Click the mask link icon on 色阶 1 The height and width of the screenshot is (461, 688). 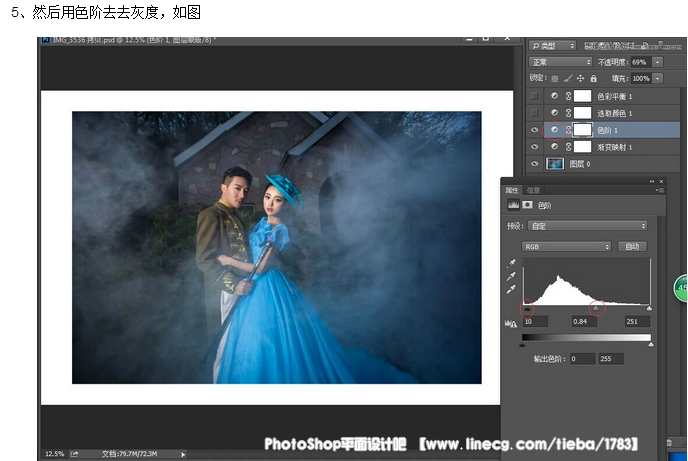(568, 130)
